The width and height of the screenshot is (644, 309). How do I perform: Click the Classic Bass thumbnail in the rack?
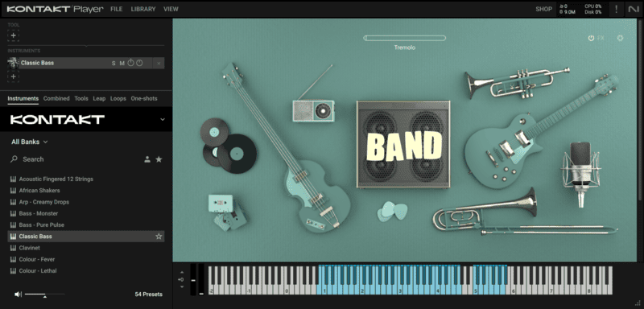13,63
